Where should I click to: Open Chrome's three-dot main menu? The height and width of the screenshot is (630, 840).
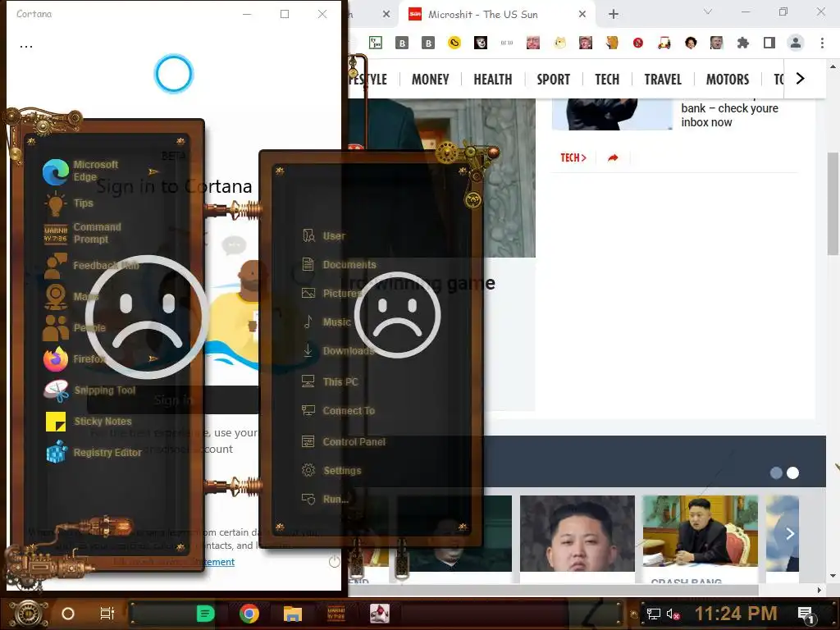pyautogui.click(x=822, y=43)
